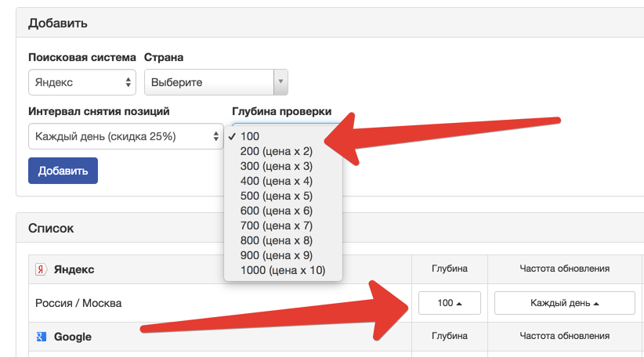Select depth option 100
Image resolution: width=644 pixels, height=357 pixels.
click(250, 136)
